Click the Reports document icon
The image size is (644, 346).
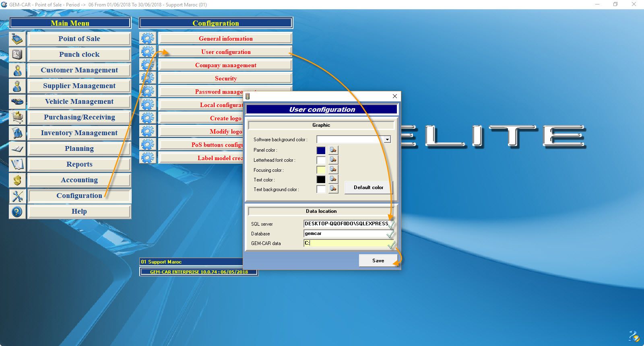(17, 164)
